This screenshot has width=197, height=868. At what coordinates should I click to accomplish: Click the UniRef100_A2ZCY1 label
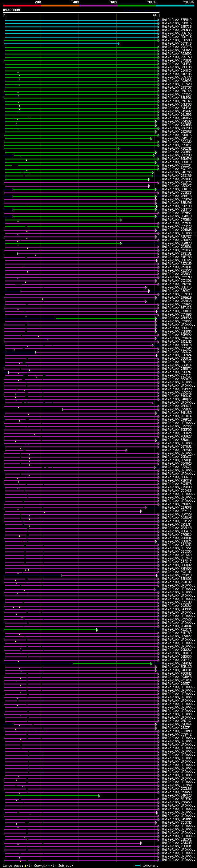tap(177, 629)
